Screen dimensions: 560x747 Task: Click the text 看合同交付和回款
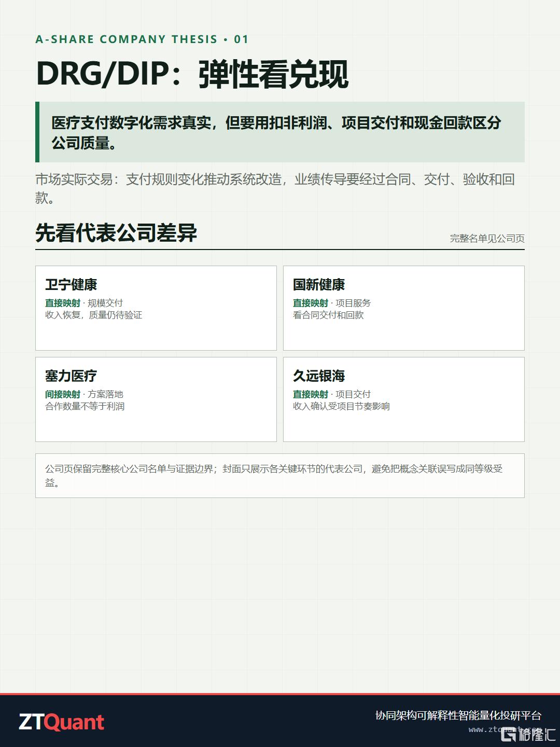328,315
